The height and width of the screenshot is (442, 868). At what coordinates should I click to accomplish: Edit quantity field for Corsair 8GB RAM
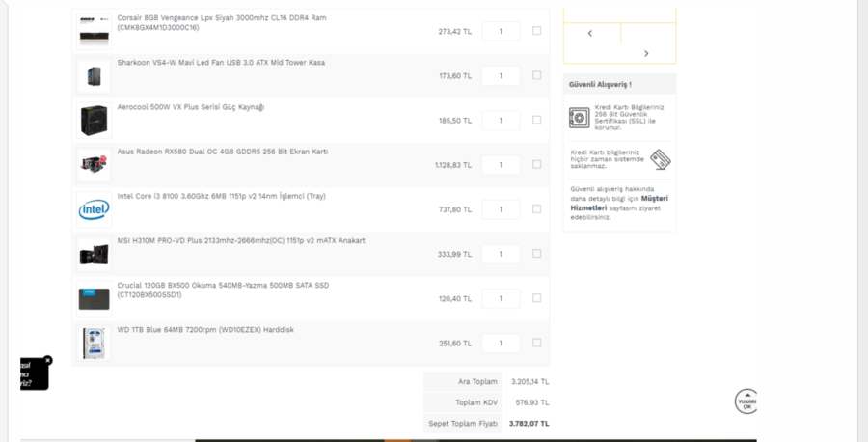point(501,32)
